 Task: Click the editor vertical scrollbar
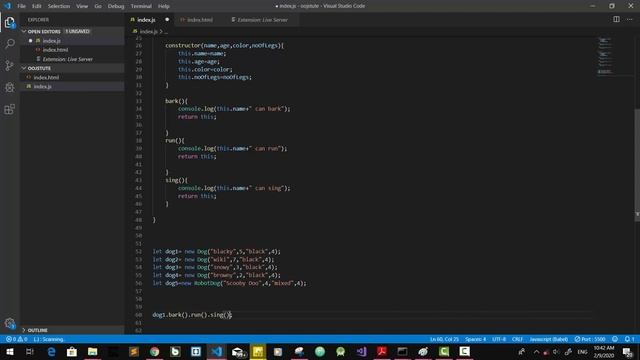click(637, 165)
